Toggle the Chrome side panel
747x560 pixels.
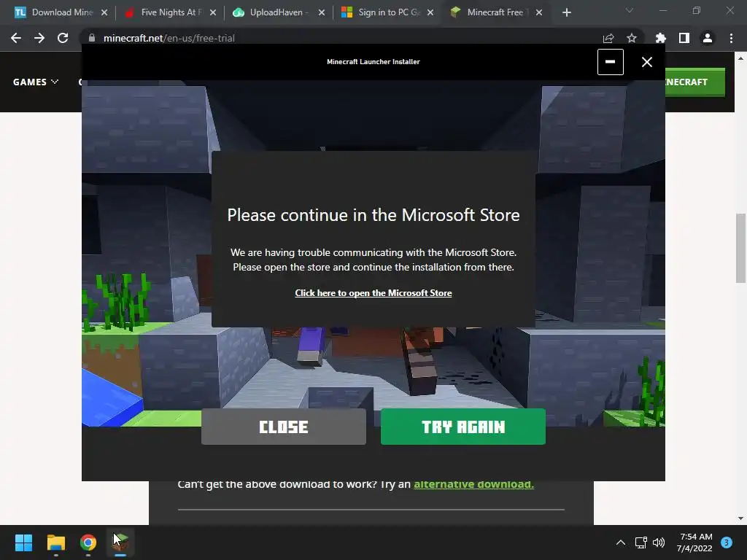tap(684, 38)
